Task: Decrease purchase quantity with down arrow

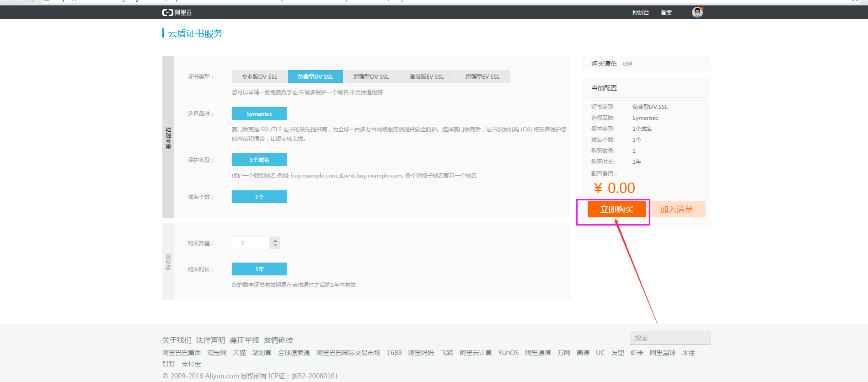Action: pyautogui.click(x=275, y=246)
